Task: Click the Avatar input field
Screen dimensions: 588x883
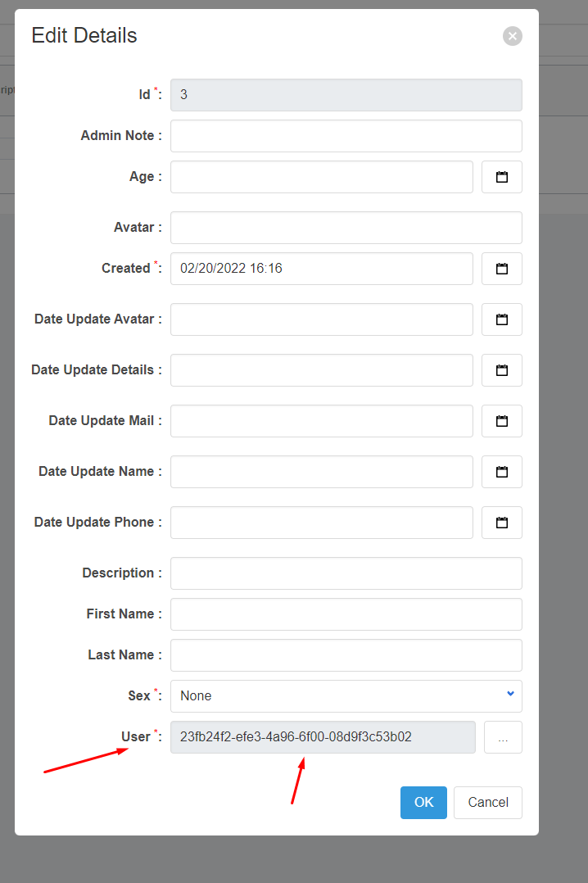Action: tap(344, 227)
